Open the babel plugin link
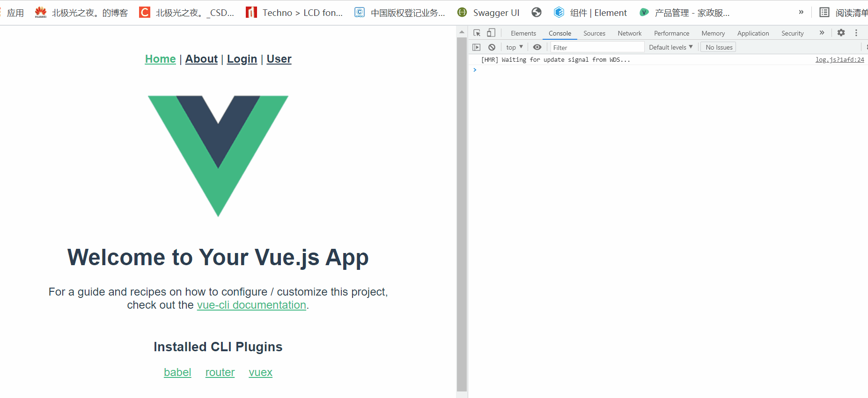868x398 pixels. point(177,372)
